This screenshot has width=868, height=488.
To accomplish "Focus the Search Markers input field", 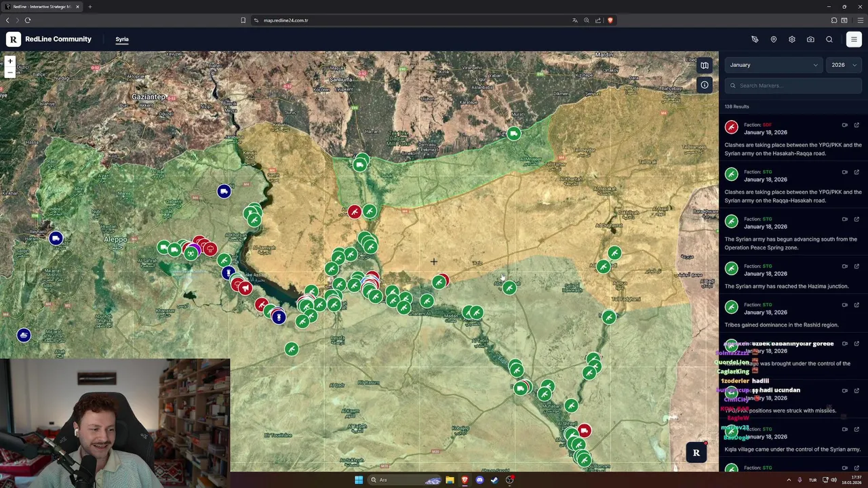I will pyautogui.click(x=793, y=85).
